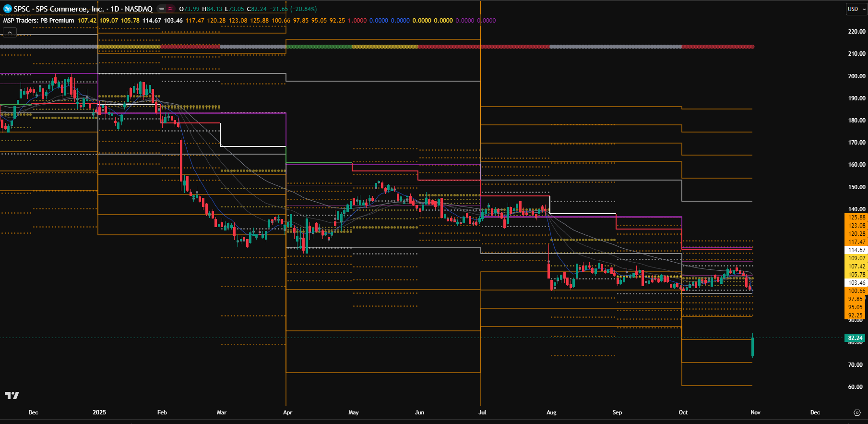
Task: Select the MSP Traders: PB Premium indicator
Action: click(x=38, y=21)
